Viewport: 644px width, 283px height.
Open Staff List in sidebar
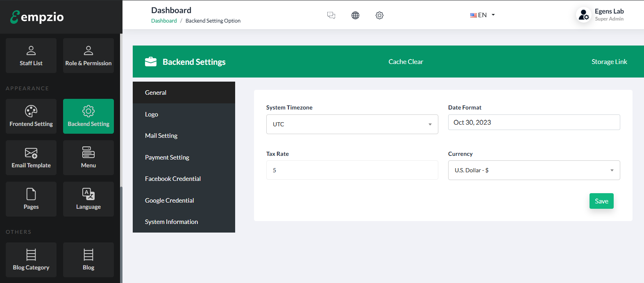pyautogui.click(x=31, y=55)
